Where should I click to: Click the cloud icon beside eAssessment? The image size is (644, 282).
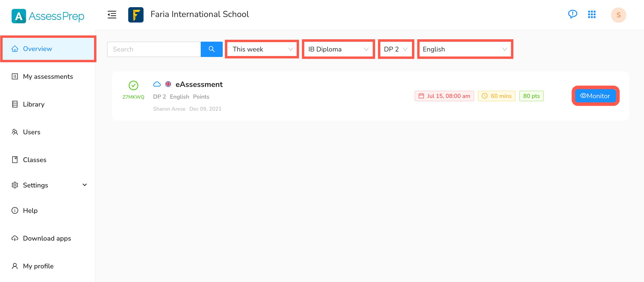coord(157,84)
